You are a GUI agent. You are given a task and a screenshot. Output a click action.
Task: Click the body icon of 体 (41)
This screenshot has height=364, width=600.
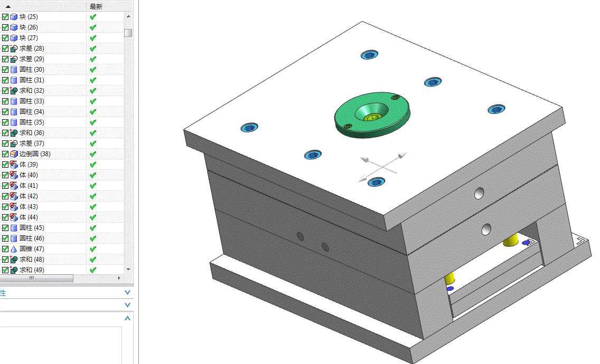coord(14,186)
